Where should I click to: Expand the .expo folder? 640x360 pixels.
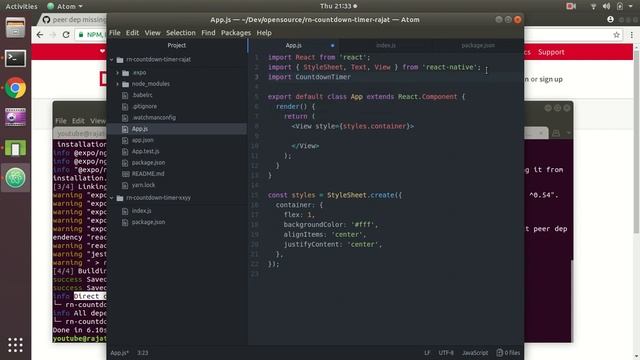tap(118, 73)
